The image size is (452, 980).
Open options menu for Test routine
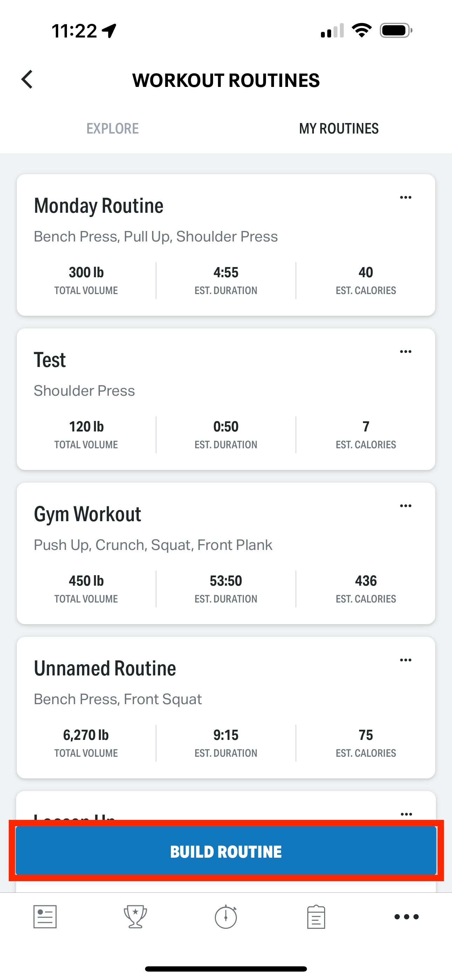(x=406, y=352)
